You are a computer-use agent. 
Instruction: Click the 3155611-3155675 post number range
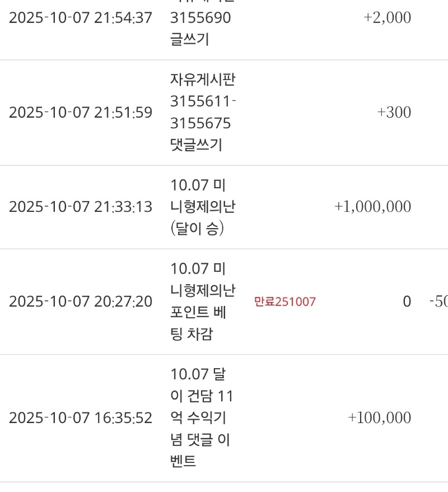pos(203,112)
